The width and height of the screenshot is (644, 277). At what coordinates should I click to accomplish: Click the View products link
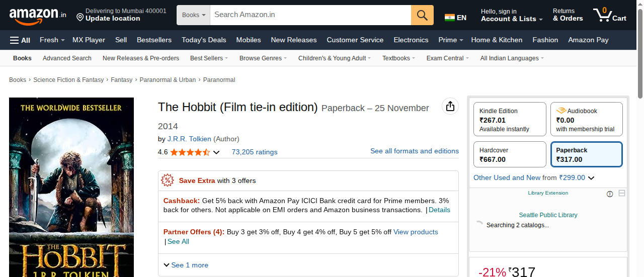pyautogui.click(x=416, y=232)
